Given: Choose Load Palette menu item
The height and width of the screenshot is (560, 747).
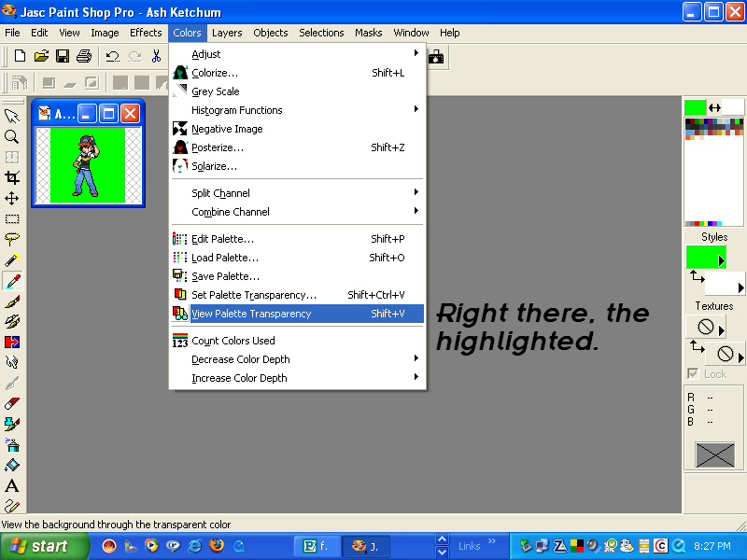Looking at the screenshot, I should [297, 258].
